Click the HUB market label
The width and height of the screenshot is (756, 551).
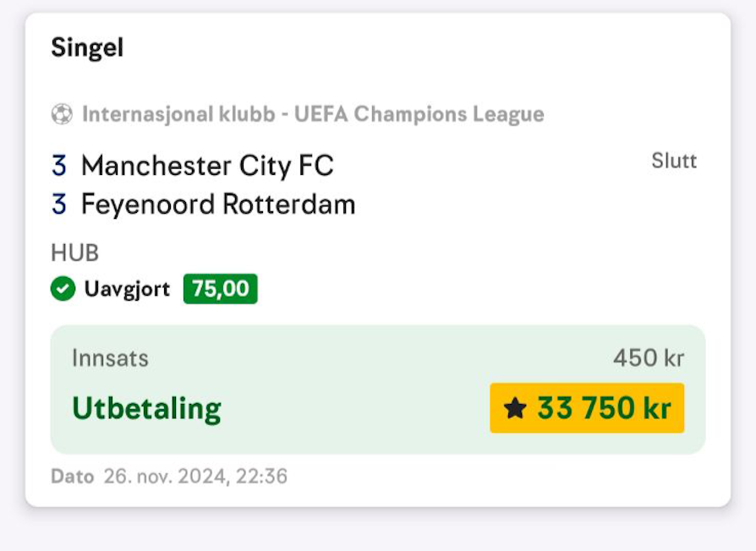tap(74, 254)
